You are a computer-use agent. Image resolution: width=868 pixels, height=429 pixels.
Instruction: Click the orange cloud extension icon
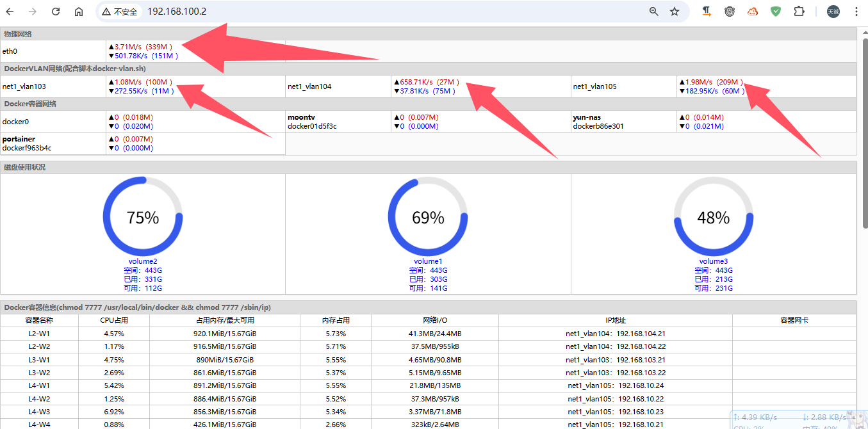click(753, 12)
